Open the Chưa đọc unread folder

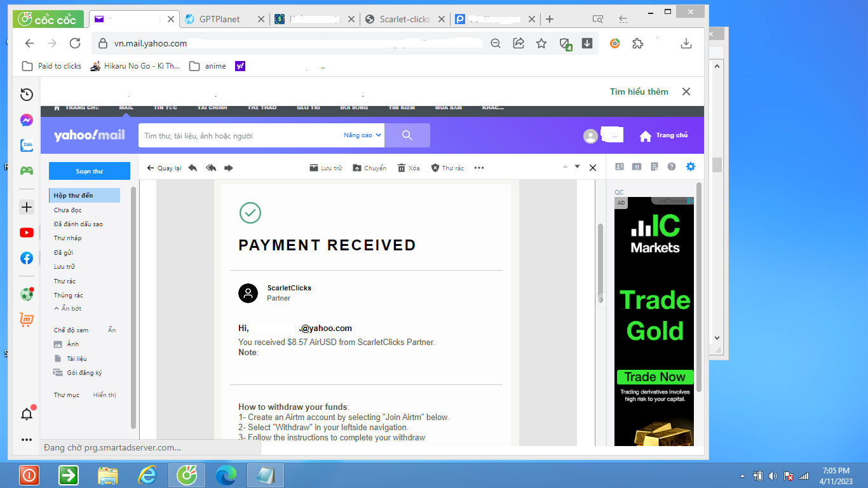(x=68, y=210)
